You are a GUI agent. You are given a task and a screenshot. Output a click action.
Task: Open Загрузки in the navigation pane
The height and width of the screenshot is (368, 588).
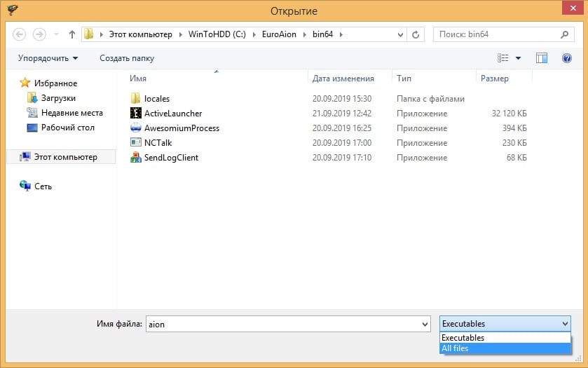(x=58, y=98)
